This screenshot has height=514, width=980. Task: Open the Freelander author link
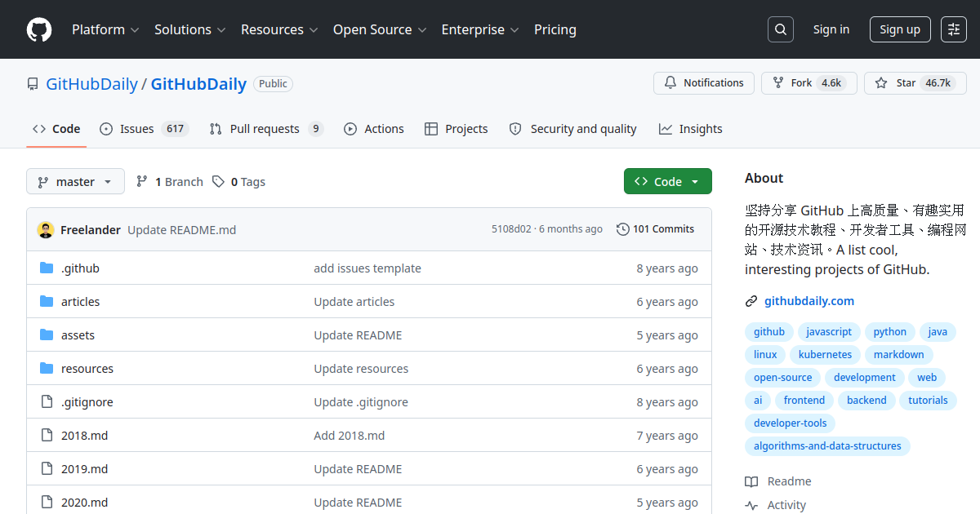click(x=91, y=230)
